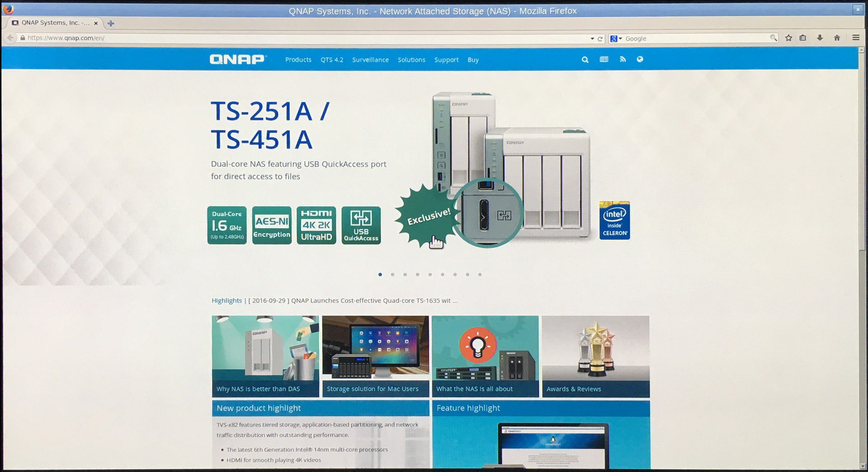Click the USB QuickAccess badge
This screenshot has height=472, width=868.
[x=361, y=225]
